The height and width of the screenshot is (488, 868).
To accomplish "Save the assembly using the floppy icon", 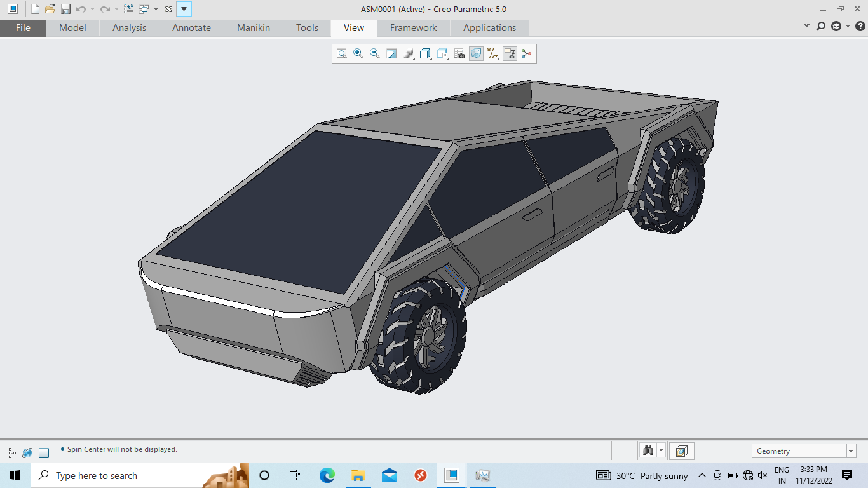I will 65,9.
